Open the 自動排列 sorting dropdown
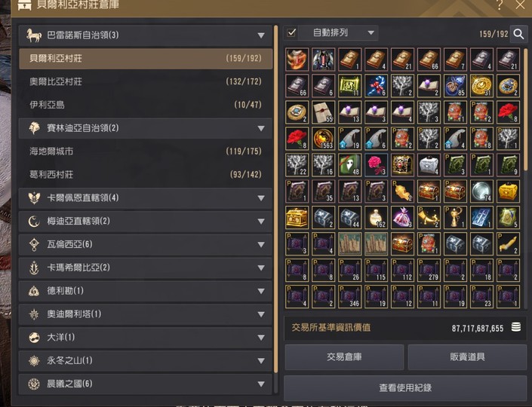 [338, 33]
